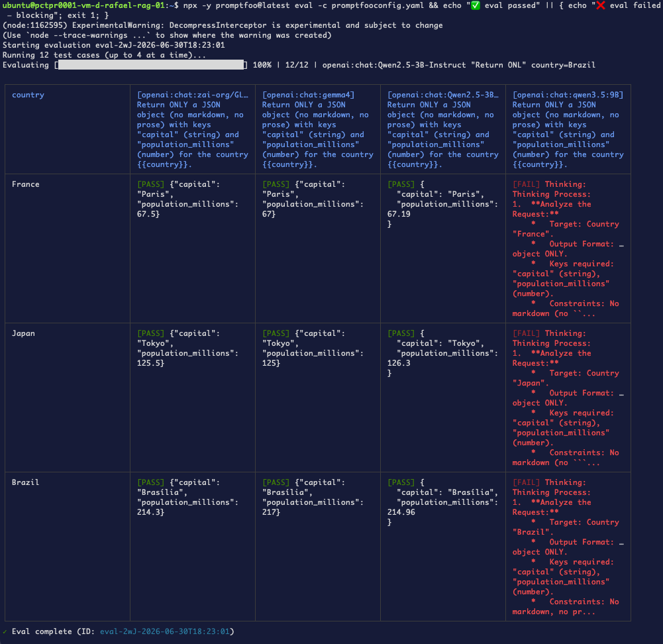The width and height of the screenshot is (663, 644).
Task: Select the Japan row label
Action: [x=23, y=333]
